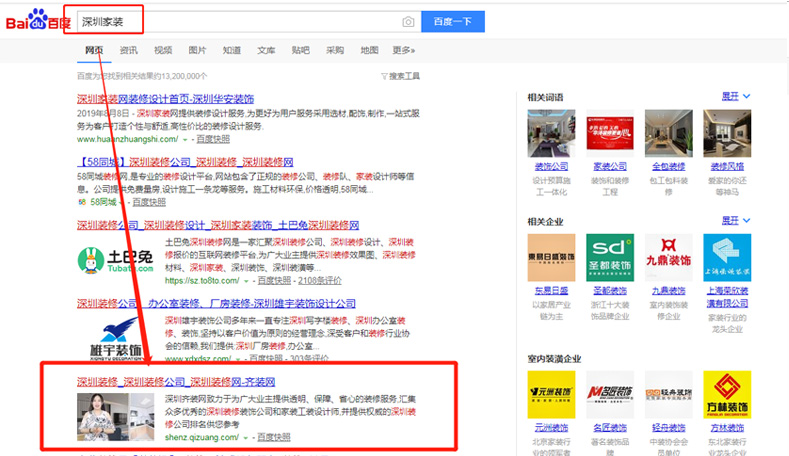
Task: Open the 2108条评价 reviews link
Action: 320,280
